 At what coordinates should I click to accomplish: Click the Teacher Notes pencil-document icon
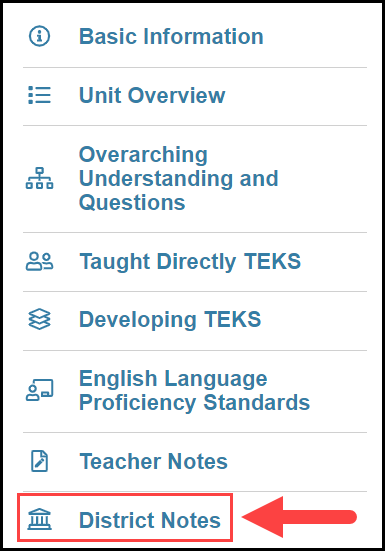(39, 461)
